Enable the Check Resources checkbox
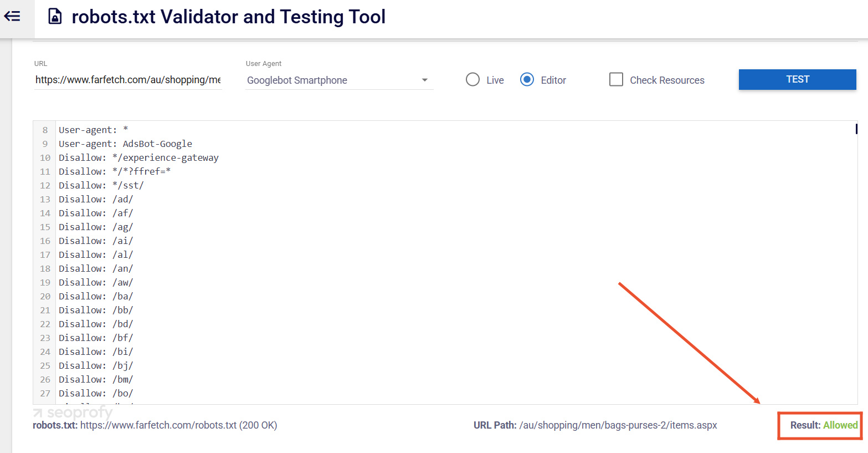The height and width of the screenshot is (453, 868). pos(616,80)
